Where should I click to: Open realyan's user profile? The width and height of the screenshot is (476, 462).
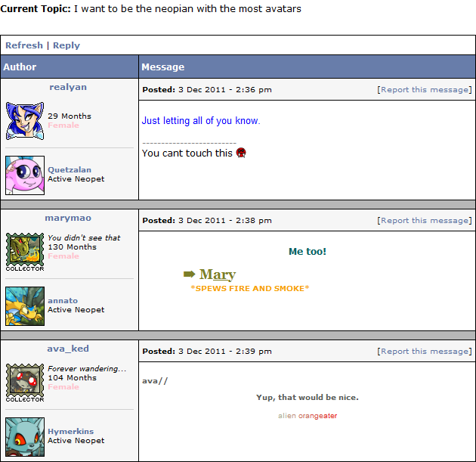tap(68, 87)
